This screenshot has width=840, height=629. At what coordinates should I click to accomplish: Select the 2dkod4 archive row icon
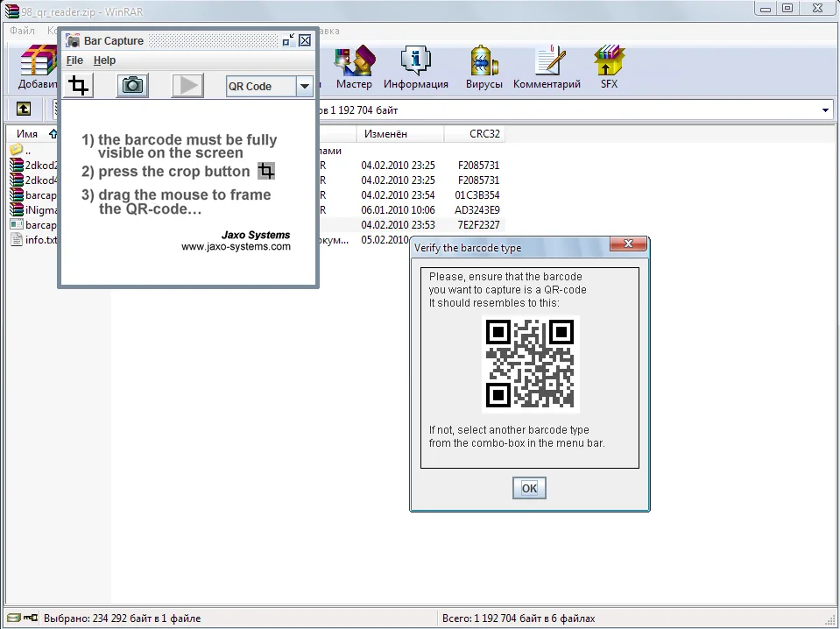point(17,180)
